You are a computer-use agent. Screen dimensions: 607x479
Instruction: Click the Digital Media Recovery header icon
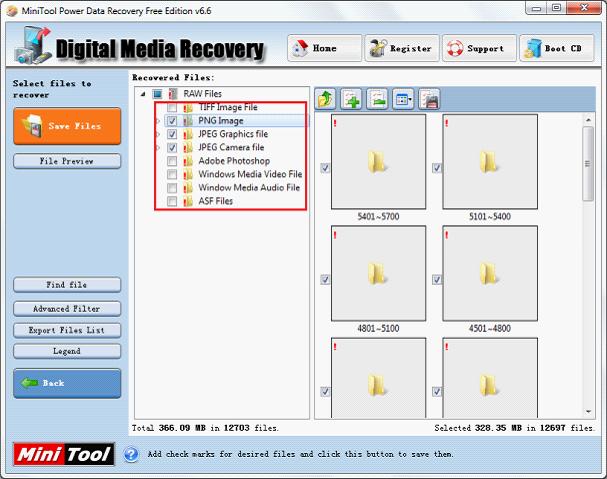(x=33, y=45)
